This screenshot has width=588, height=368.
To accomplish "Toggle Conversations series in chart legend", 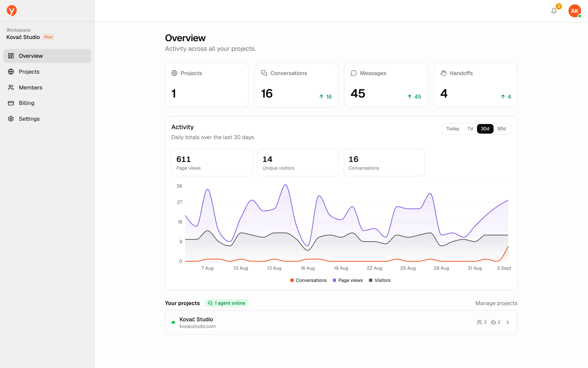I will [x=308, y=280].
